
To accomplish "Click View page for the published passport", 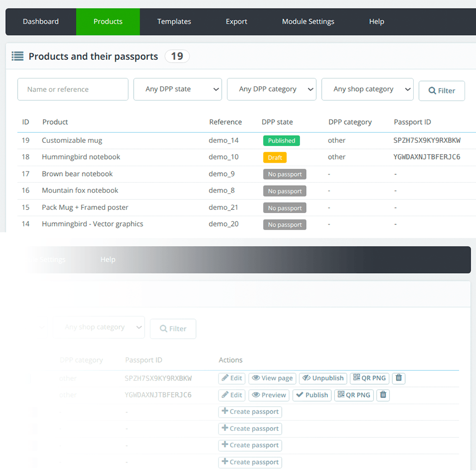I will tap(272, 378).
